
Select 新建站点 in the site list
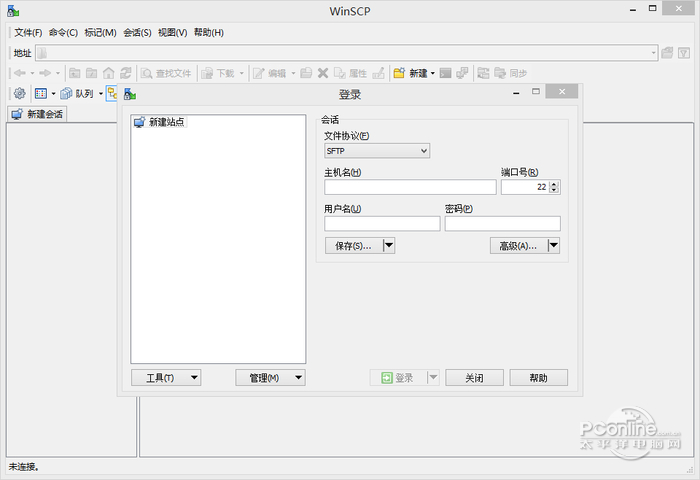click(160, 122)
